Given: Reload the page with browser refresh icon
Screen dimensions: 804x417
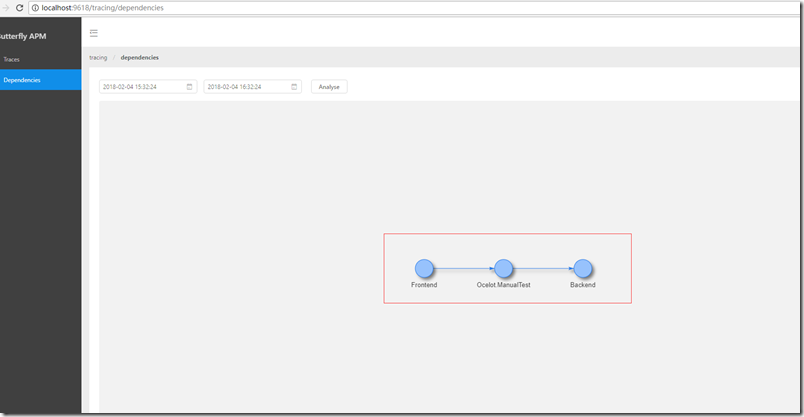Looking at the screenshot, I should pyautogui.click(x=19, y=8).
